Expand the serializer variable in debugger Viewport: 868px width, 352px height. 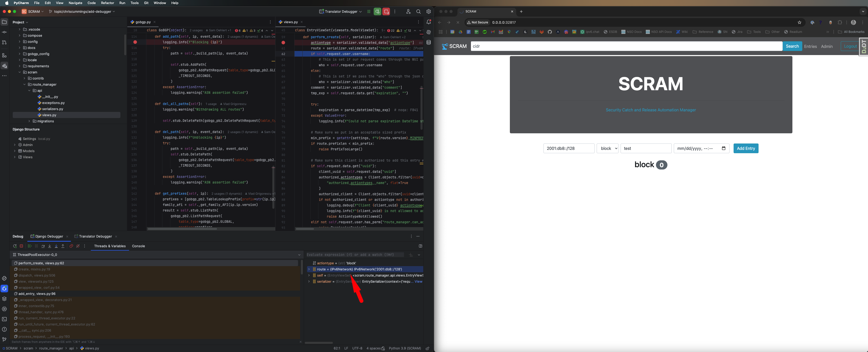click(309, 281)
